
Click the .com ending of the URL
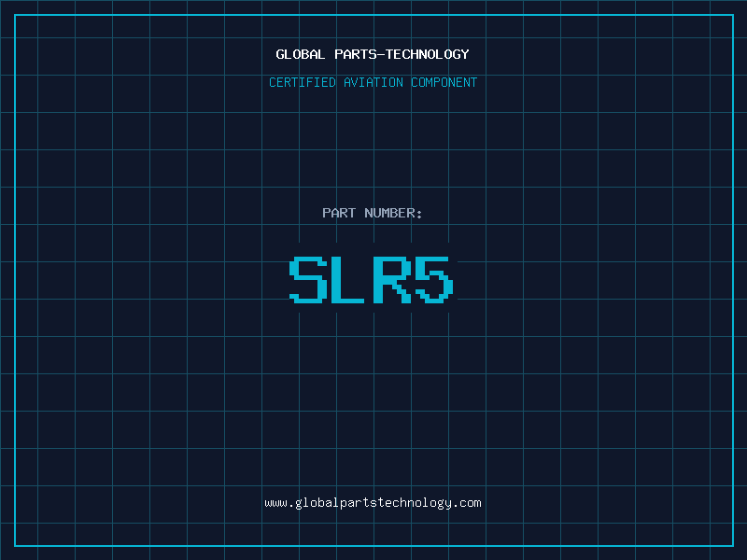[467, 503]
